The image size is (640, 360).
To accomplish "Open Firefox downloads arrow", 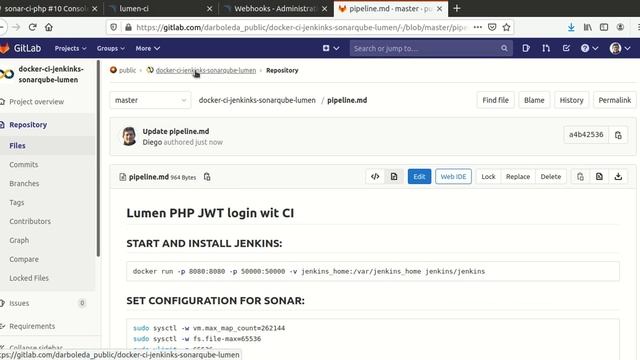I will click(571, 27).
